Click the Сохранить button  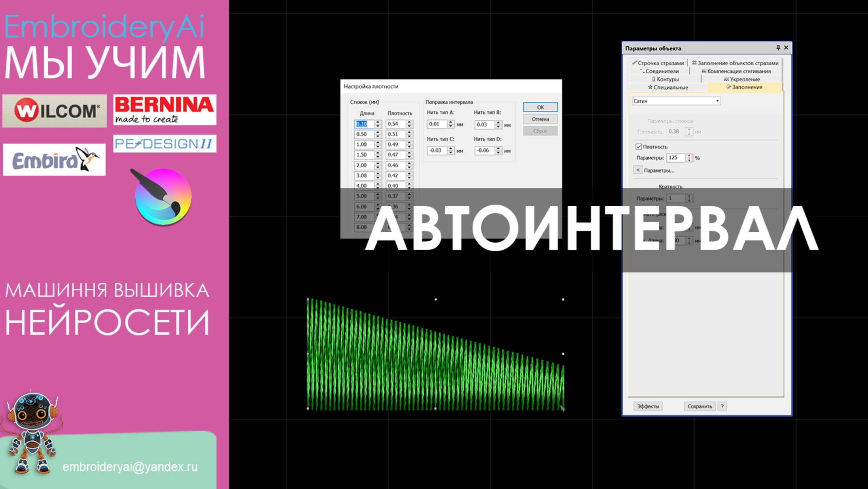(x=699, y=406)
